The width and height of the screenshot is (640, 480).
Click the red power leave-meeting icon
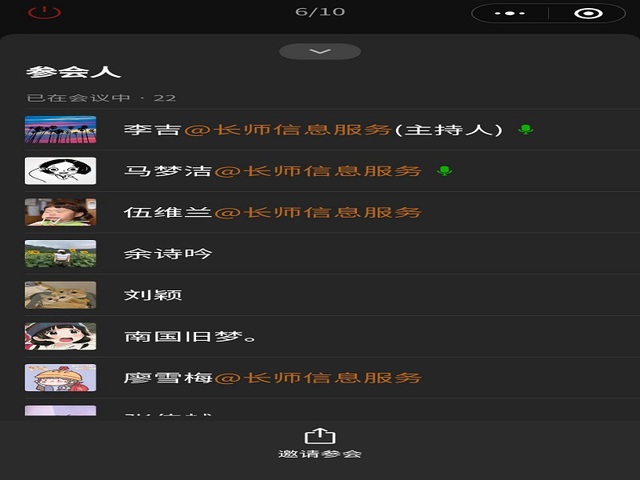click(44, 13)
